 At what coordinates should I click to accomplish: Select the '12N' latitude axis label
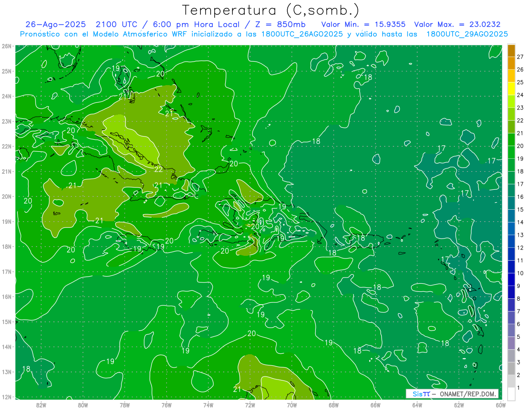7,397
